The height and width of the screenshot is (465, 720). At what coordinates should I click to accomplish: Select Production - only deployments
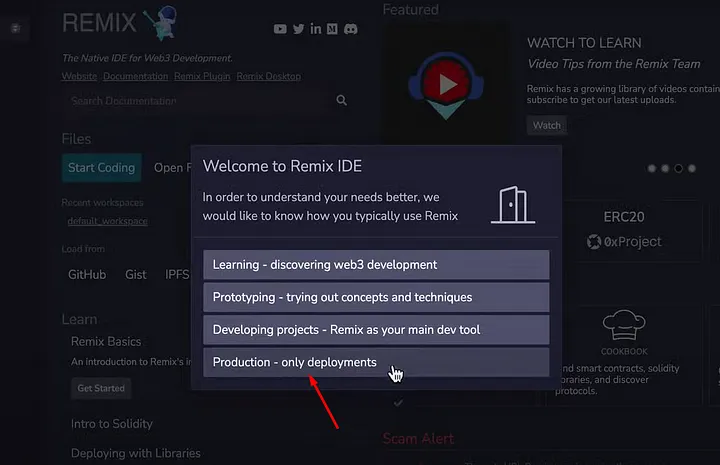[376, 363]
